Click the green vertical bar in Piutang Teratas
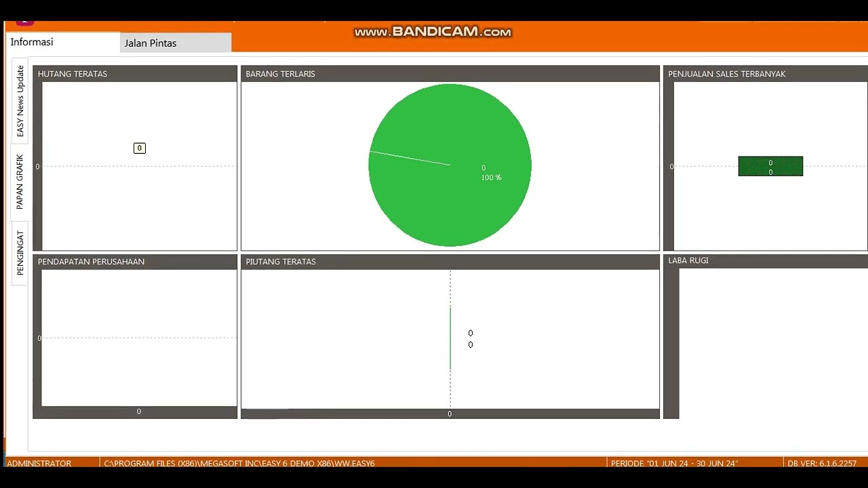Viewport: 868px width, 488px height. click(x=450, y=338)
